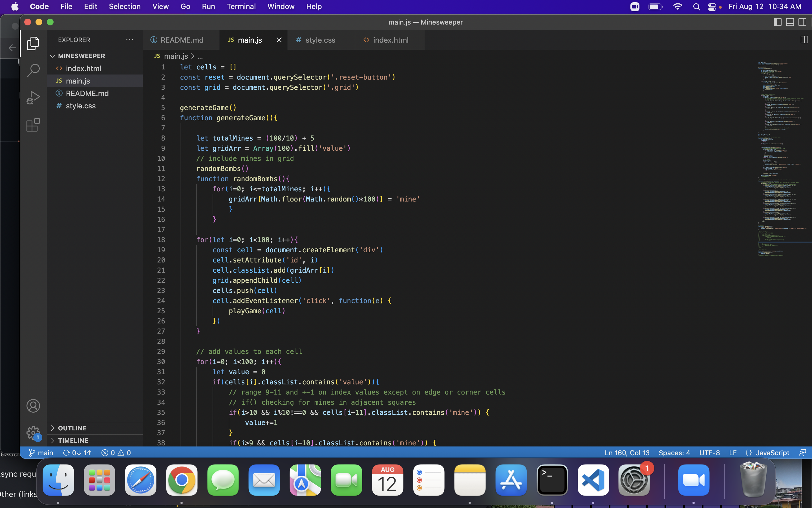This screenshot has width=812, height=508.
Task: Expand the TIMELINE section
Action: [95, 441]
